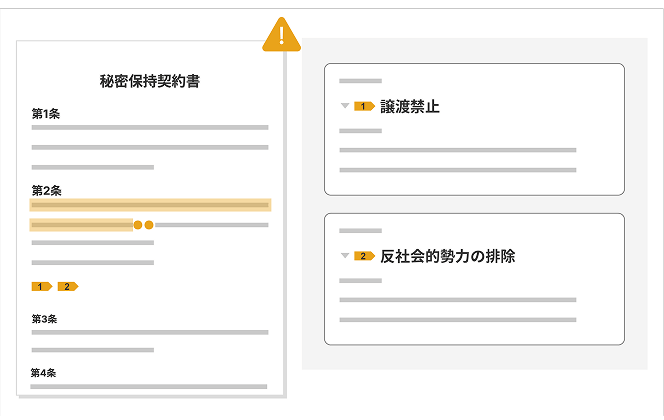Image resolution: width=664 pixels, height=420 pixels.
Task: Click tag 2 below 第2条 in the document
Action: pyautogui.click(x=68, y=287)
